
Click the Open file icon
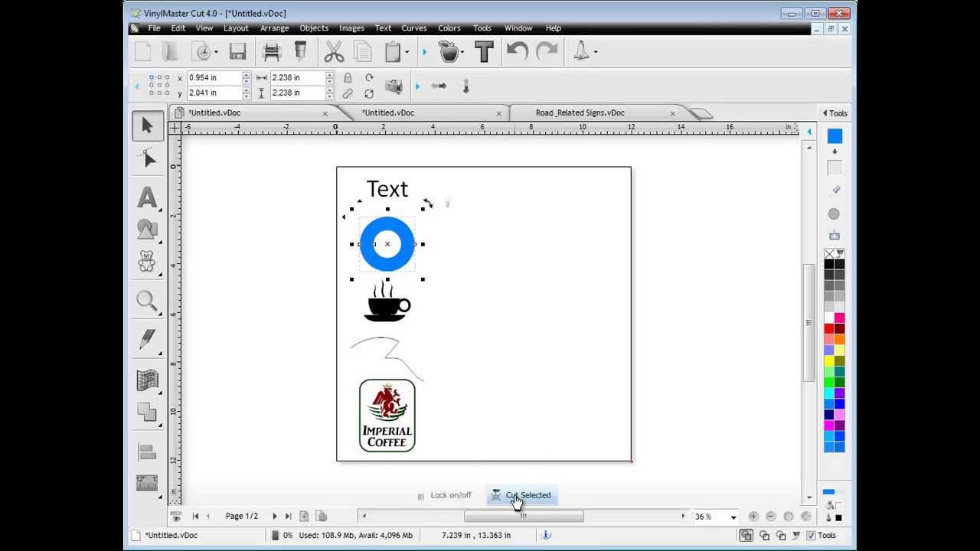[170, 52]
